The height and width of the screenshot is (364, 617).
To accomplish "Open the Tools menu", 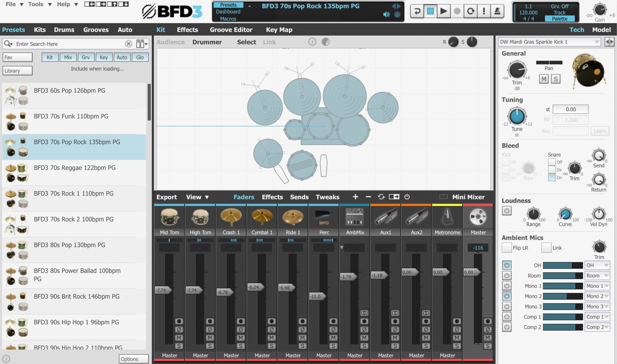I will 36,4.
